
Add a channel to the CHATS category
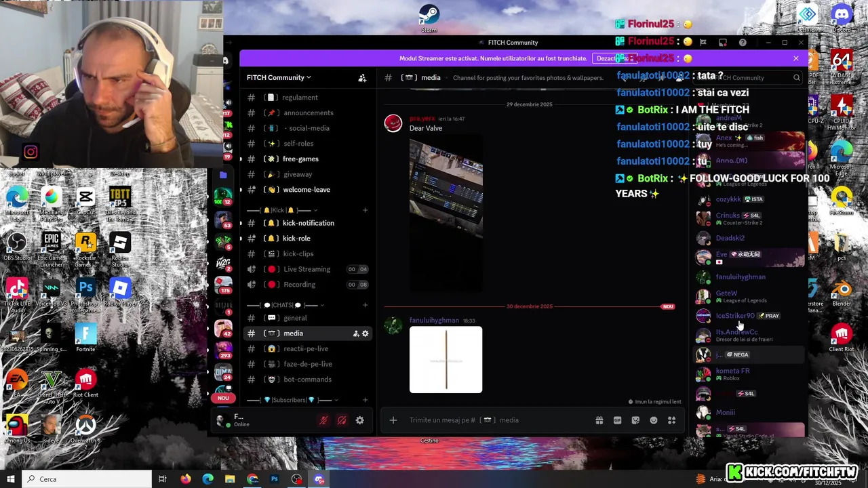tap(365, 305)
